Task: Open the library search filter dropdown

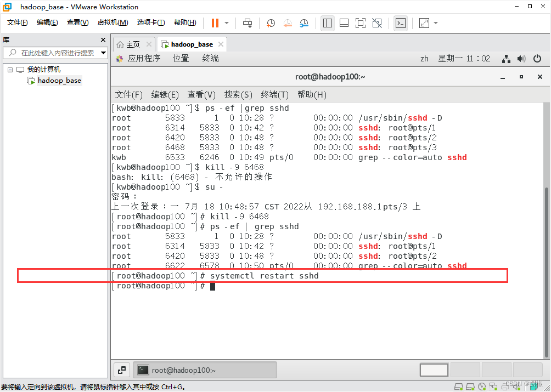Action: point(103,53)
